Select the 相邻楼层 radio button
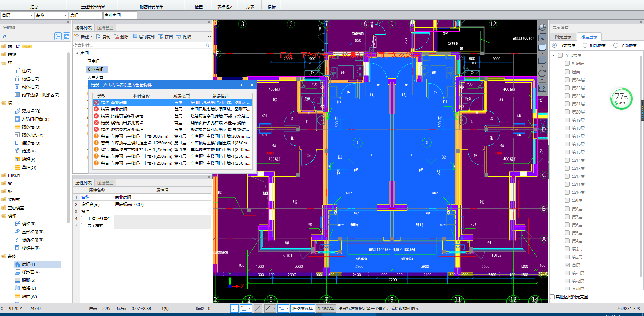 (585, 45)
